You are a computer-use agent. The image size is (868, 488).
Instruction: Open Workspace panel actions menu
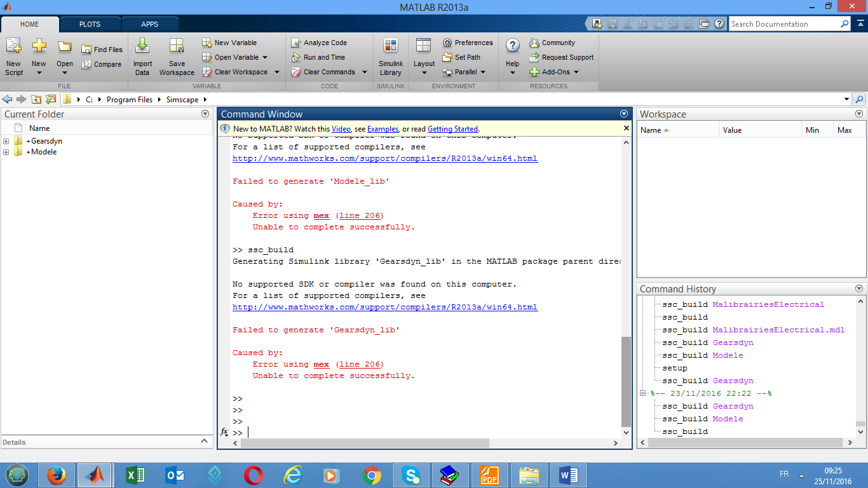click(859, 114)
